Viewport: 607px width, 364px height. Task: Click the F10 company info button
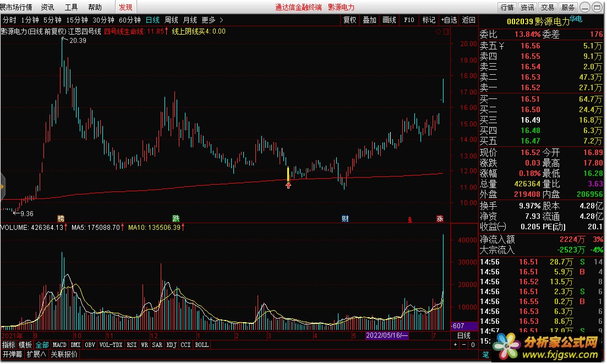[409, 20]
